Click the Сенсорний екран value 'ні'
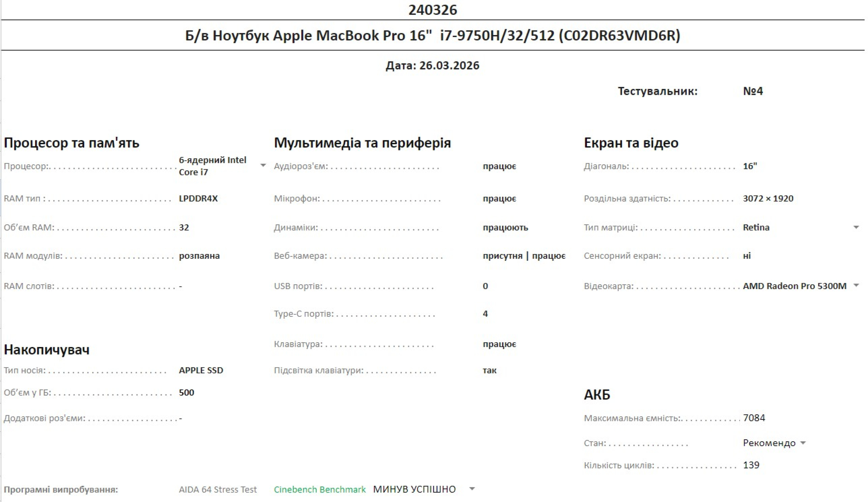 click(x=747, y=256)
